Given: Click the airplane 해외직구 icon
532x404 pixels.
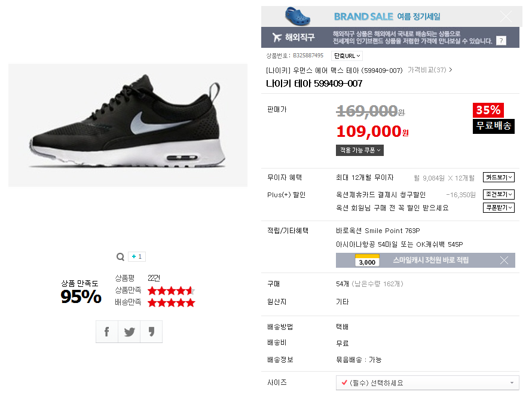Looking at the screenshot, I should pyautogui.click(x=277, y=37).
